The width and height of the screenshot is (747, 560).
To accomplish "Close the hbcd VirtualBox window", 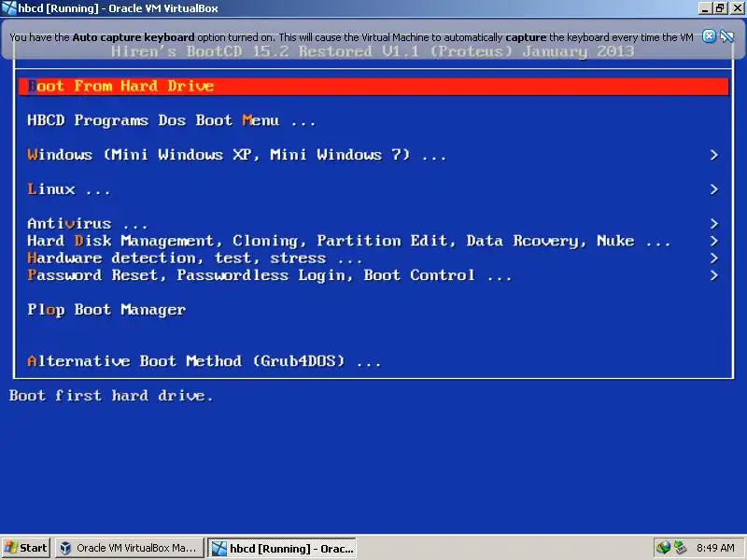I will tap(737, 8).
